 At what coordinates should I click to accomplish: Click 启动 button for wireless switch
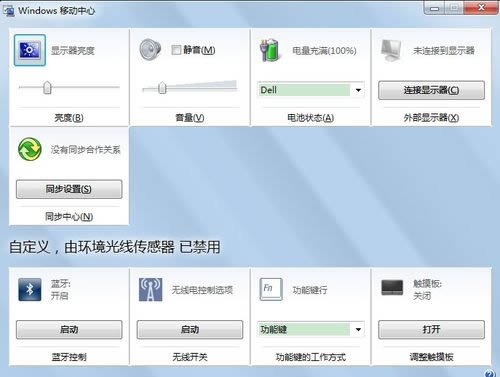pos(190,330)
